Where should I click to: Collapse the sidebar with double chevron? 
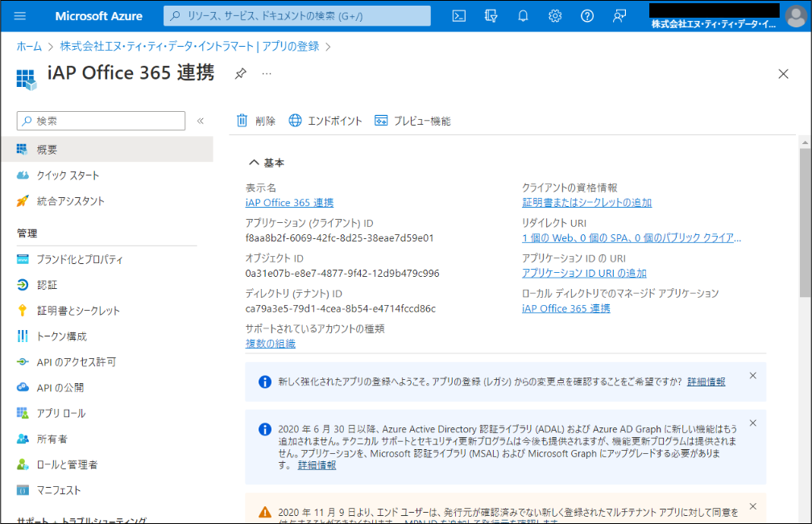point(201,121)
